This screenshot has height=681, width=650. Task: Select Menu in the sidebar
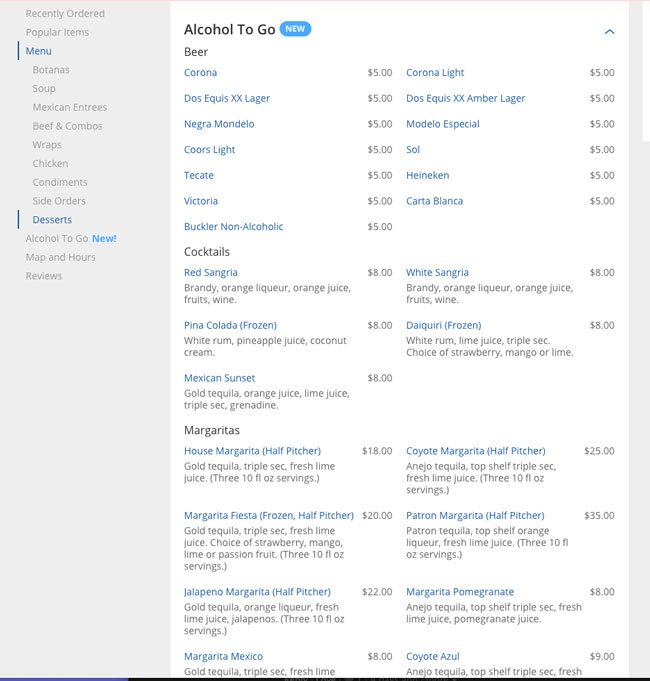pyautogui.click(x=39, y=51)
